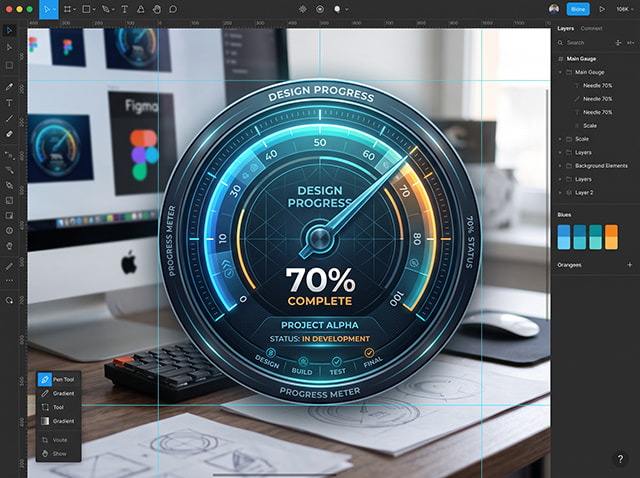Open the Frame tool dropdown arrow
This screenshot has width=640, height=478.
point(75,9)
